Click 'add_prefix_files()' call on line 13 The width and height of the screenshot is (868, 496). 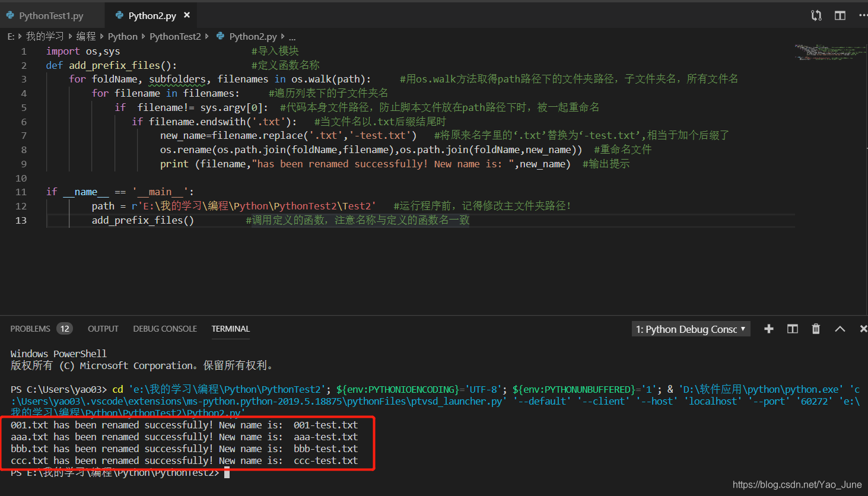click(143, 220)
